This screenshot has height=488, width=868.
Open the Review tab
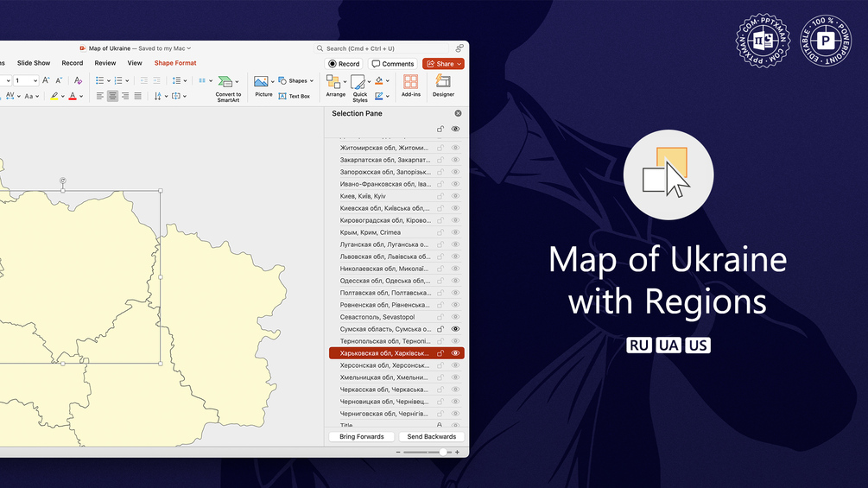tap(105, 63)
